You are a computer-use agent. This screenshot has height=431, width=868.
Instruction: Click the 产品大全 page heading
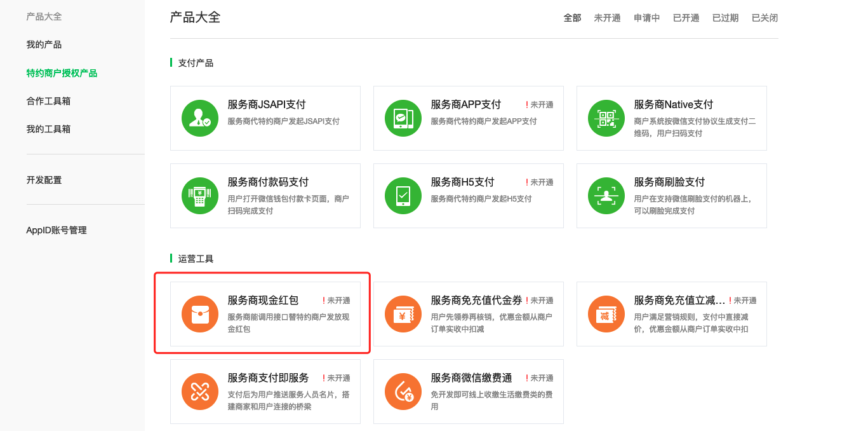point(195,17)
